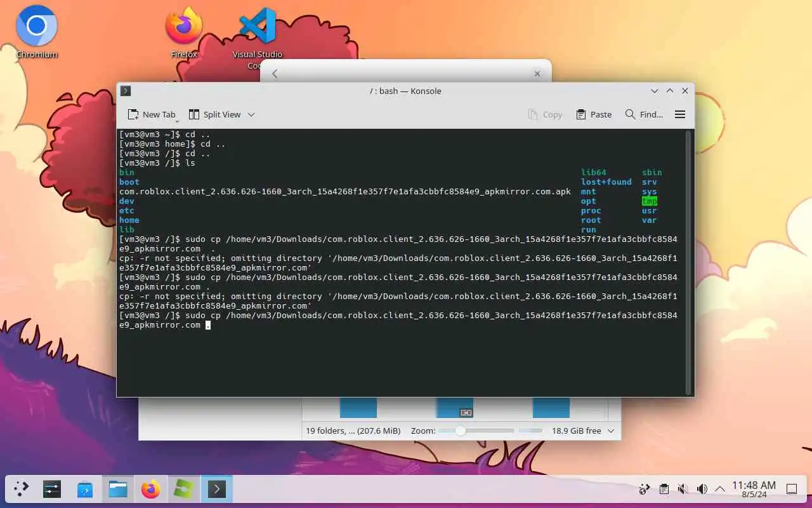Open the KDE application launcher

[22, 489]
